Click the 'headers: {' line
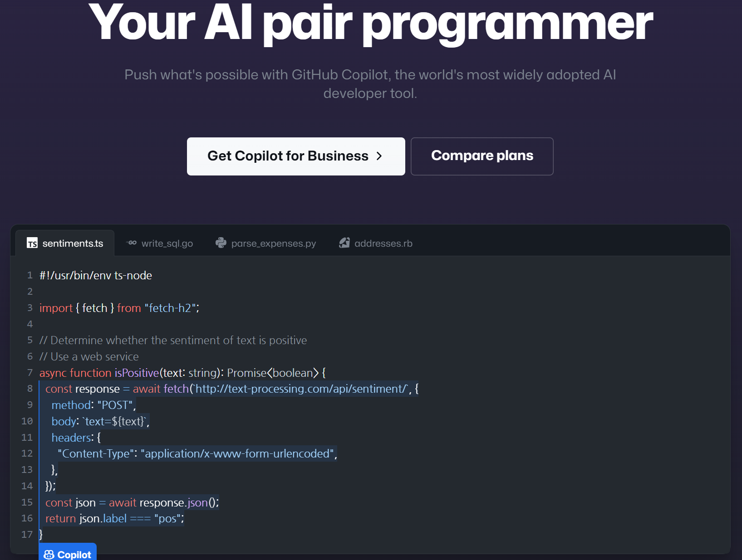 pos(76,438)
